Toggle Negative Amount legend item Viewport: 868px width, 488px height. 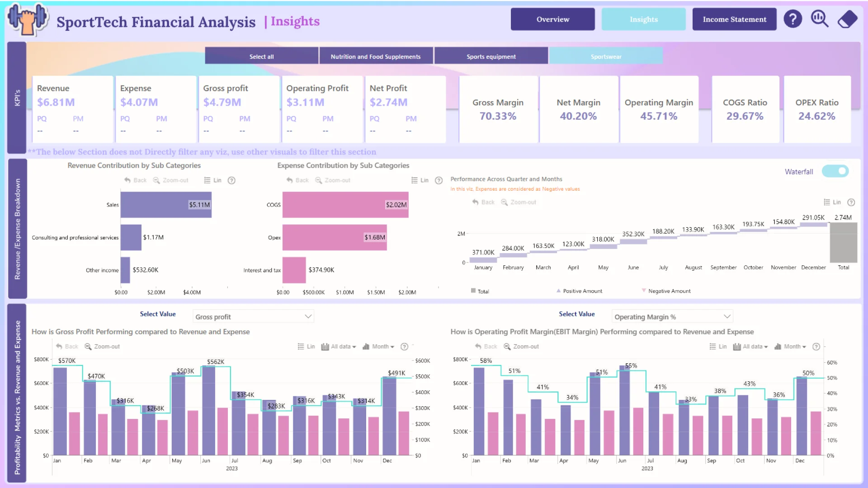tap(666, 291)
